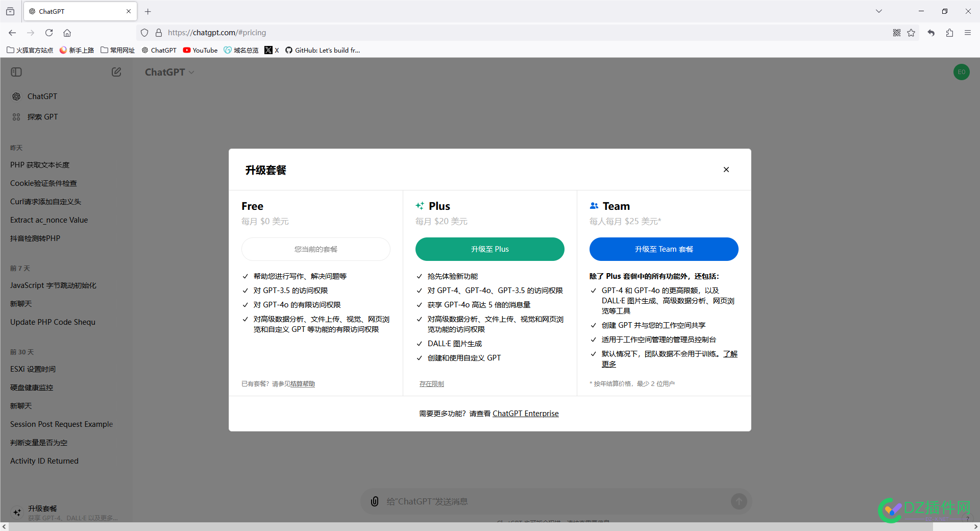The image size is (980, 531).
Task: Open the YouTube bookmark
Action: 201,50
